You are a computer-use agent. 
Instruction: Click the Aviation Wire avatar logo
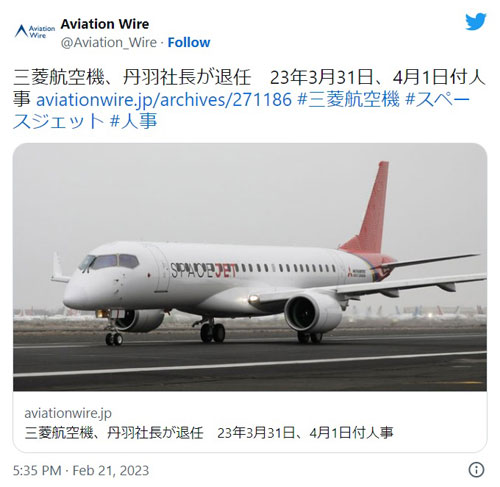coord(35,31)
